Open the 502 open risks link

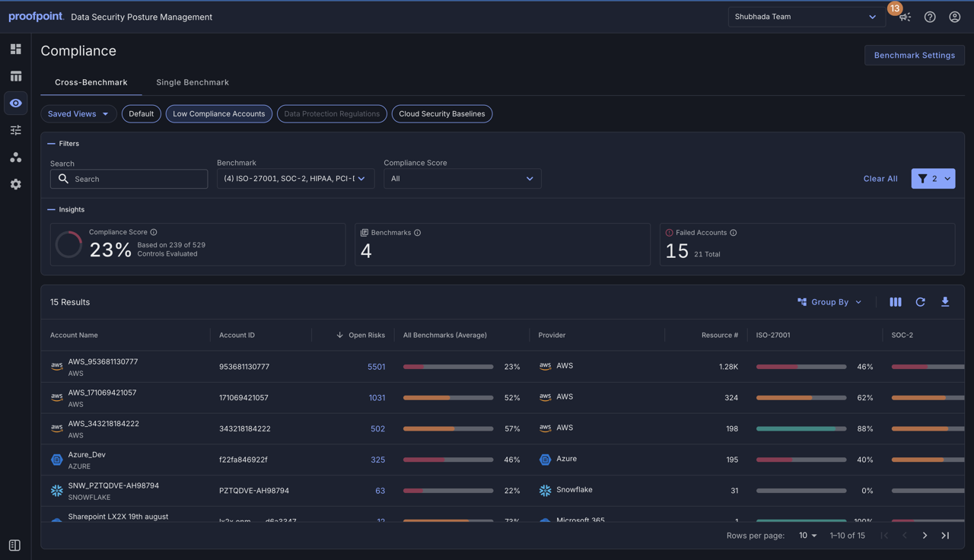[x=377, y=428]
